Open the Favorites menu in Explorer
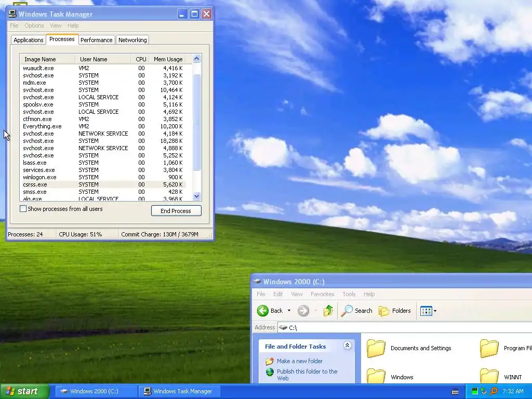Screen dimensions: 532x399 tap(322, 294)
